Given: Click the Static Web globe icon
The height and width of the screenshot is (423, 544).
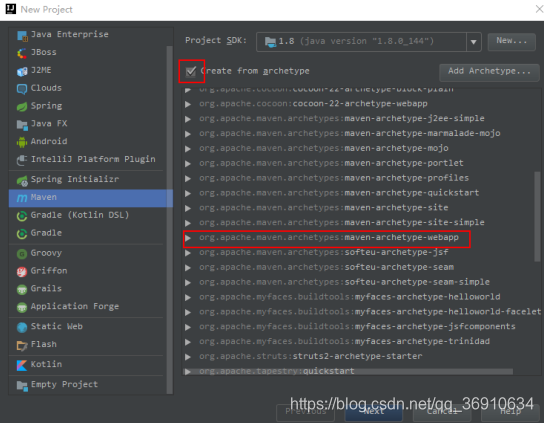Looking at the screenshot, I should click(22, 327).
